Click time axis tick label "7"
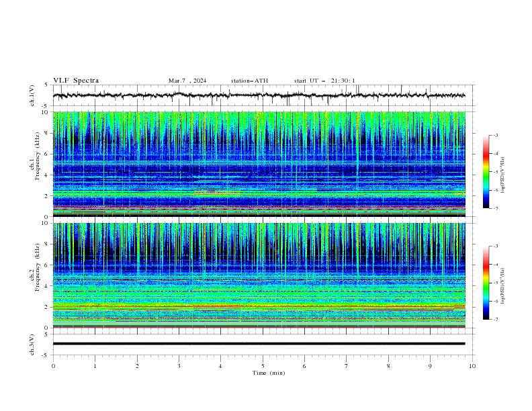532x411 pixels. 347,366
